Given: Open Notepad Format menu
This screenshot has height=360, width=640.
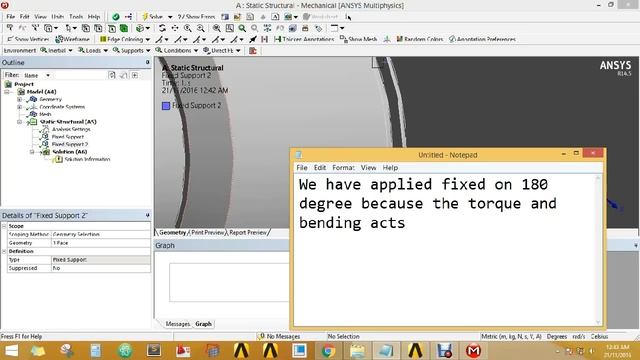Looking at the screenshot, I should [343, 168].
